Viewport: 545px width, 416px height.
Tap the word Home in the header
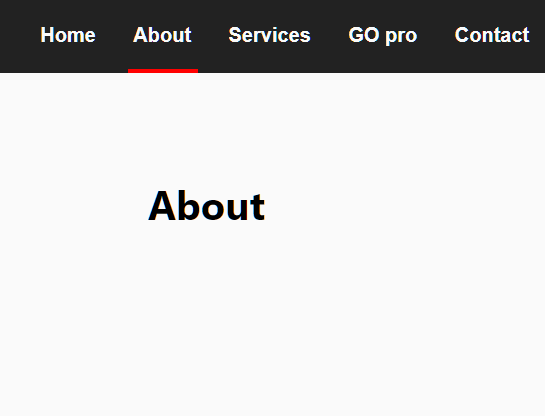click(x=68, y=35)
